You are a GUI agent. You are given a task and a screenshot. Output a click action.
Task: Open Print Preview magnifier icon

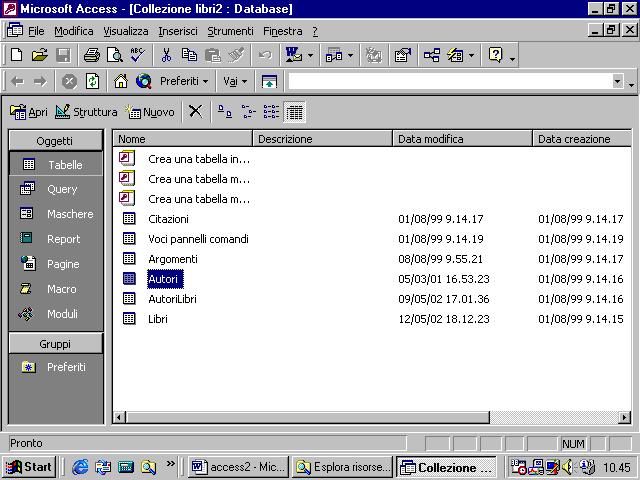115,55
